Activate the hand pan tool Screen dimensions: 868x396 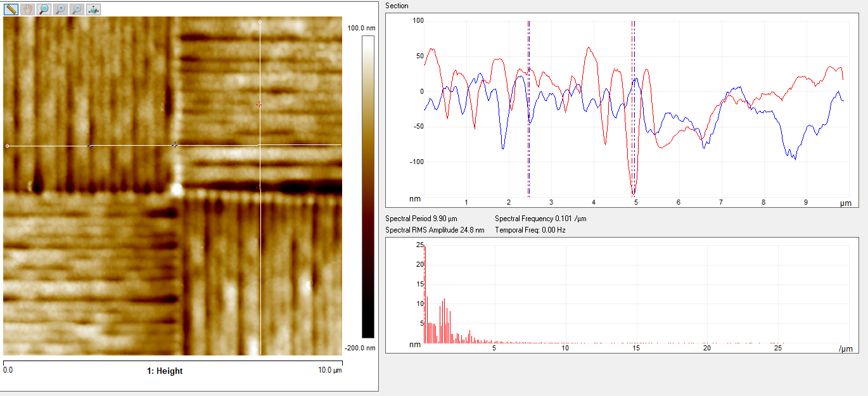[27, 10]
